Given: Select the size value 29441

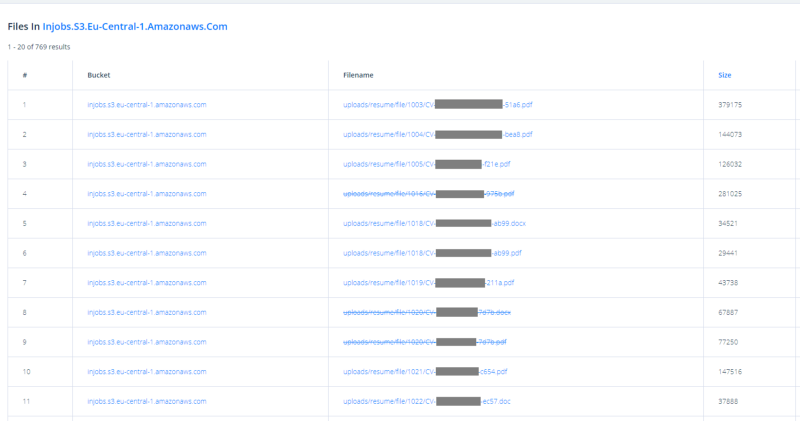Looking at the screenshot, I should 728,253.
